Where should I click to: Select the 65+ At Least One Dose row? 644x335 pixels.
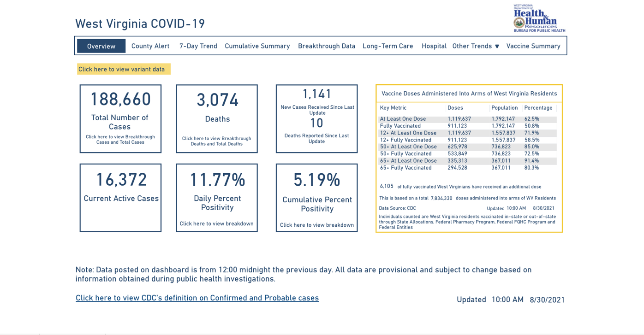click(x=468, y=161)
